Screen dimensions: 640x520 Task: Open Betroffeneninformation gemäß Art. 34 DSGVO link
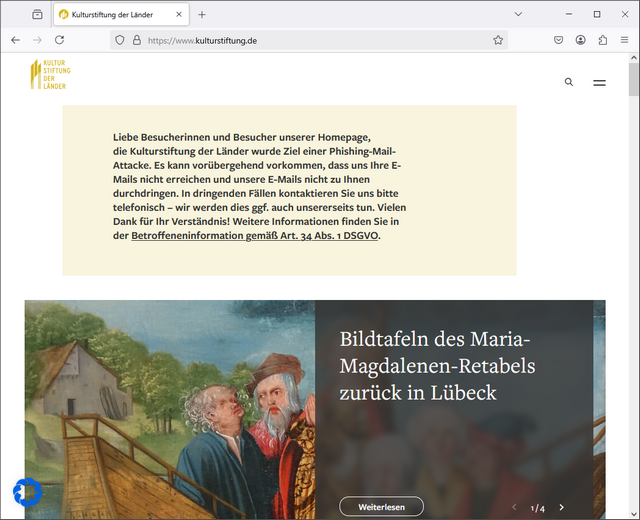255,236
